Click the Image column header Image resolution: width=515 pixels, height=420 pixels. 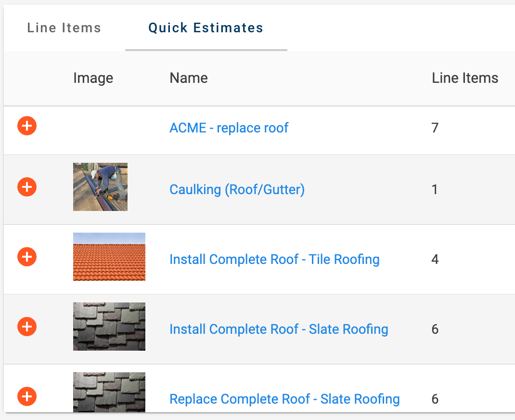click(x=93, y=78)
